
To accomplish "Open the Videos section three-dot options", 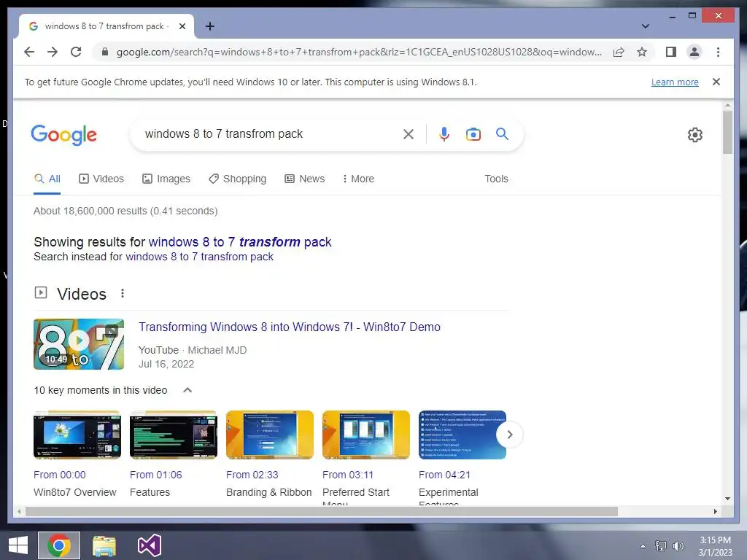I will click(123, 293).
